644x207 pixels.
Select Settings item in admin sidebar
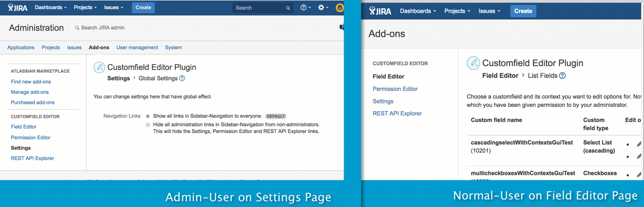(21, 148)
